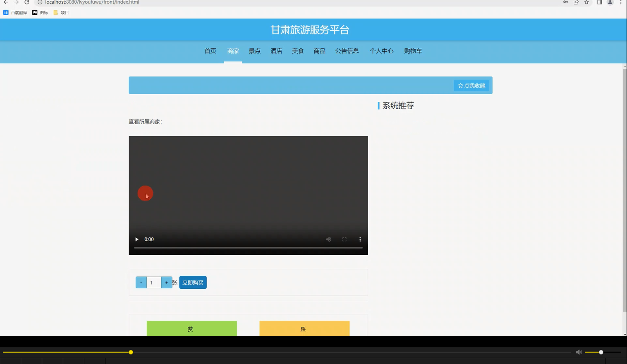Click the embedded video progress bar
The width and height of the screenshot is (627, 364).
[248, 248]
